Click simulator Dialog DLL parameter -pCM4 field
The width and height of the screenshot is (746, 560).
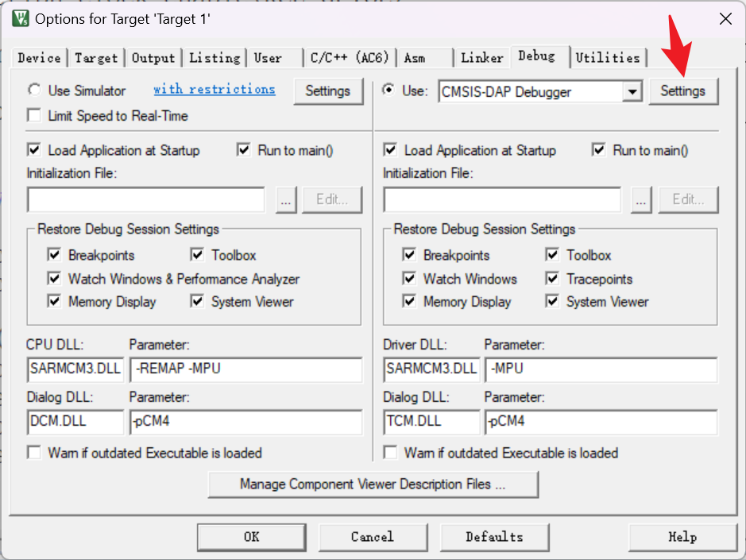pos(246,422)
